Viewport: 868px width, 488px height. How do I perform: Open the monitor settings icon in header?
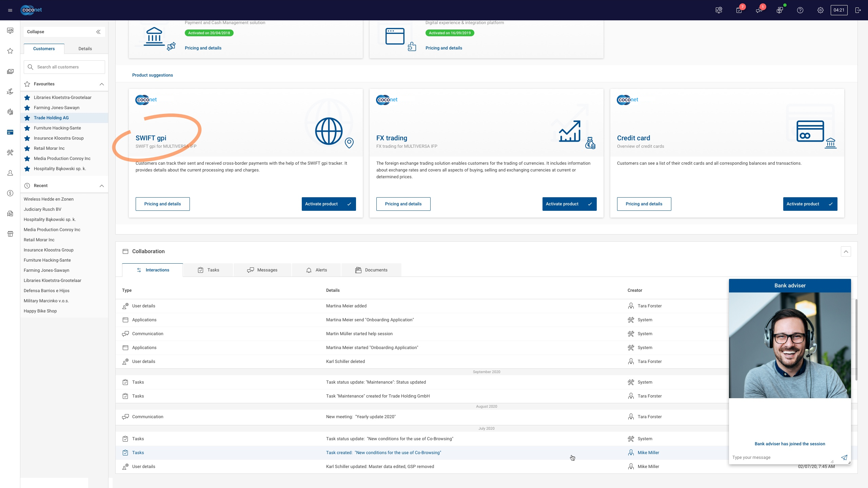719,10
